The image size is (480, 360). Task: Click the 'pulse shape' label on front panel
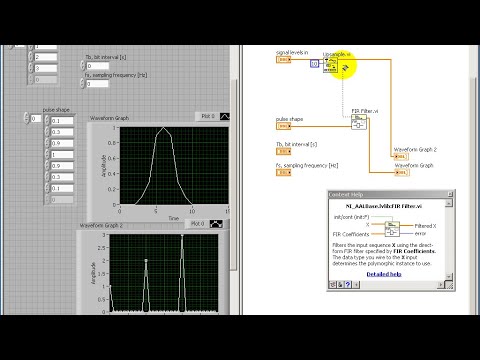click(x=56, y=110)
